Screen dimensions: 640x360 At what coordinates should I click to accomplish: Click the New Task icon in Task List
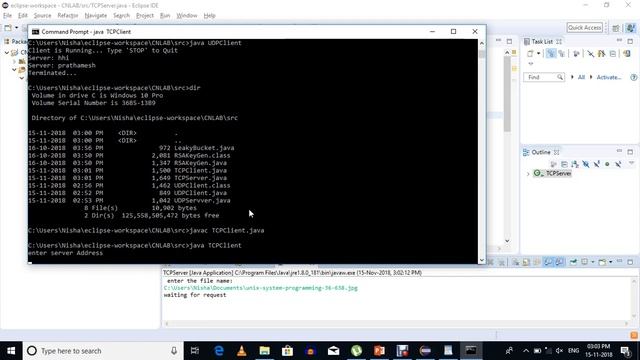point(530,53)
